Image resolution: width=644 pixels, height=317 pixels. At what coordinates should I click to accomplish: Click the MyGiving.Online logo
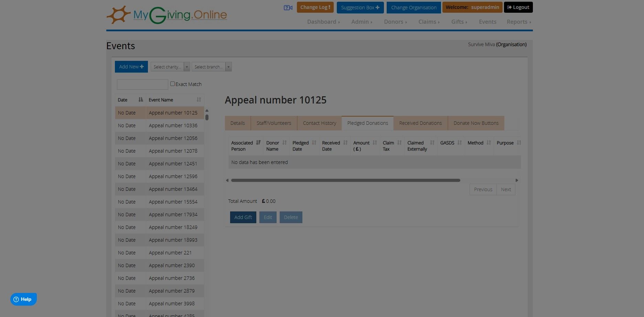167,15
